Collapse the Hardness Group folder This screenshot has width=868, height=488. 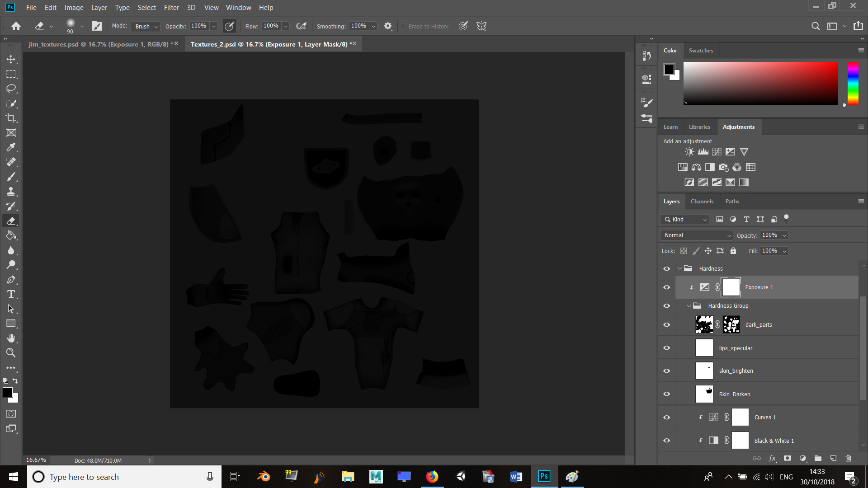(689, 305)
